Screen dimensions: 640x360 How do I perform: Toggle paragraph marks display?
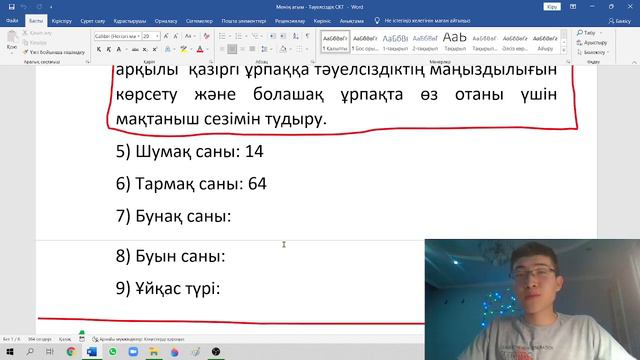pos(307,36)
